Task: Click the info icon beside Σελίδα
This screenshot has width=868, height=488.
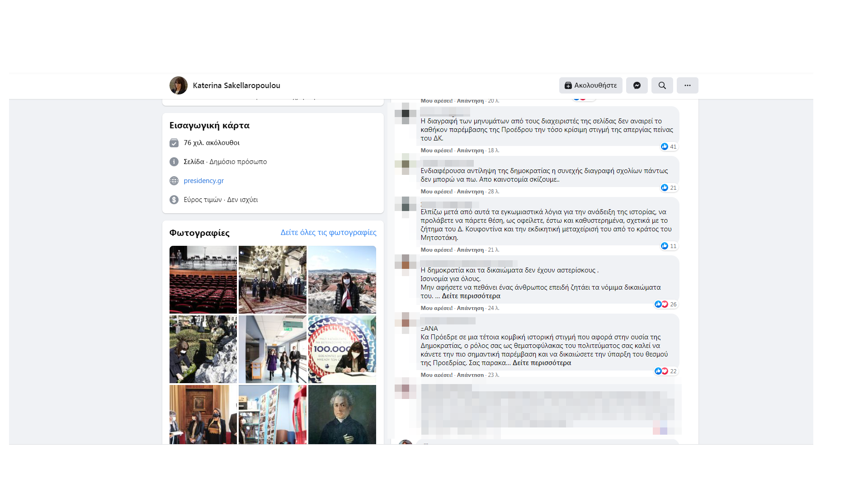Action: coord(174,162)
